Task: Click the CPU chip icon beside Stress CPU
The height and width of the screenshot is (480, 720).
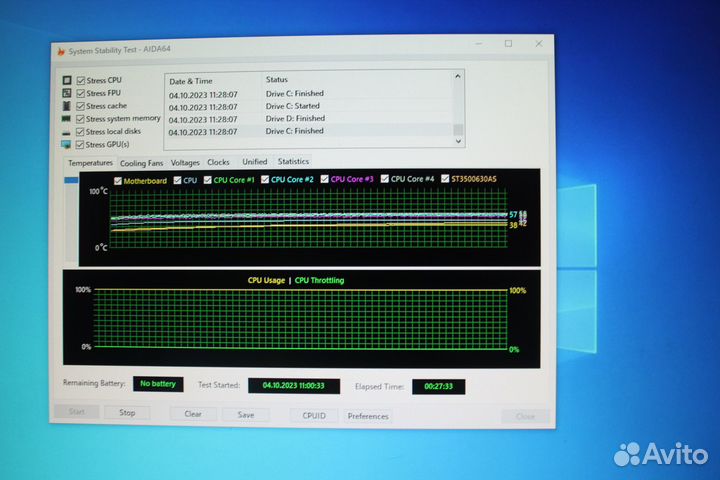Action: pyautogui.click(x=67, y=80)
